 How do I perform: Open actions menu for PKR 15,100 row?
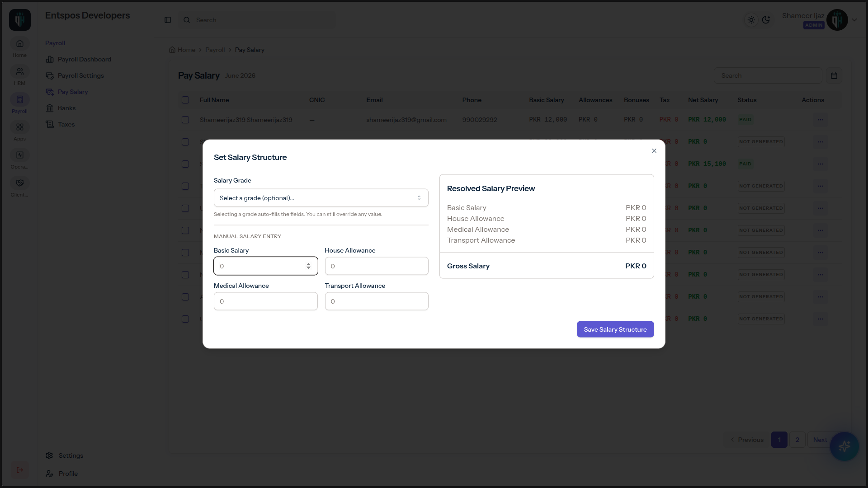[821, 164]
